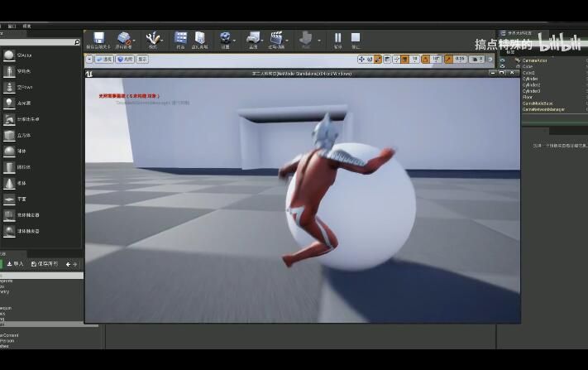Toggle the world/local coordinate space icon
This screenshot has height=370, width=588.
point(387,59)
